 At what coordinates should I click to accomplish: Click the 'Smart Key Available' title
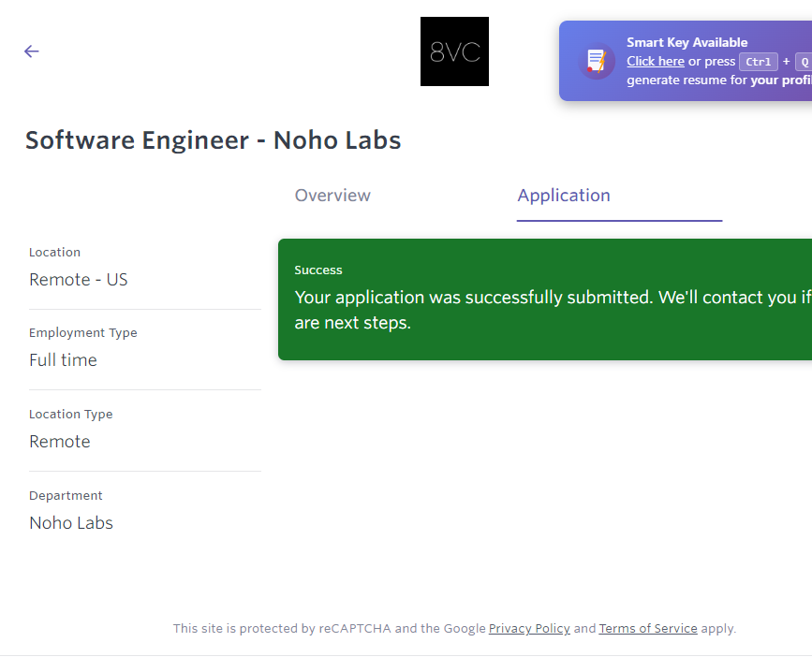[687, 42]
